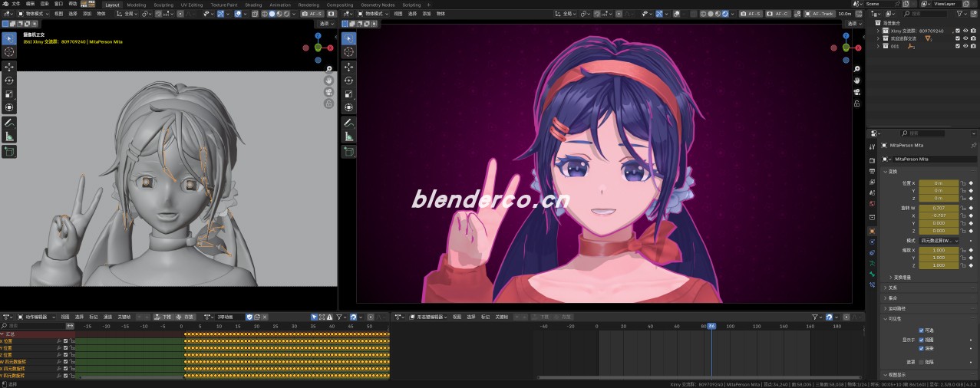
Task: Click the pan hand icon in left viewport
Action: tap(328, 81)
